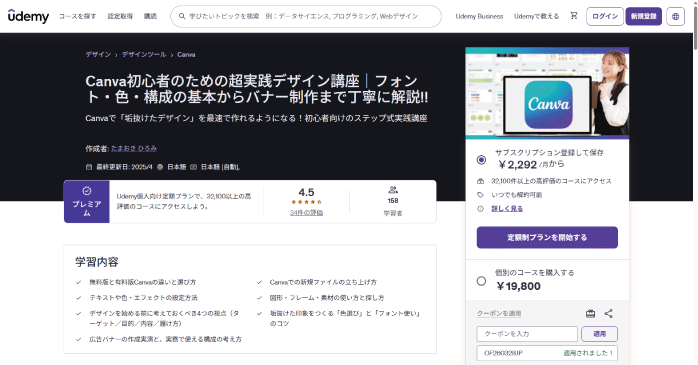Focus the course search input field
Screen dimensions: 698x365
coord(306,16)
